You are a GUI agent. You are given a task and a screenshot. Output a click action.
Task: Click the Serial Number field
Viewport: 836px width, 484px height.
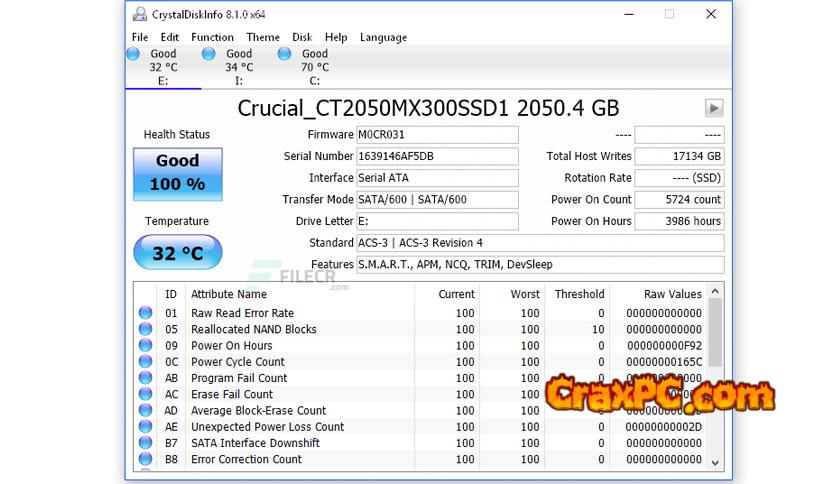coord(437,156)
